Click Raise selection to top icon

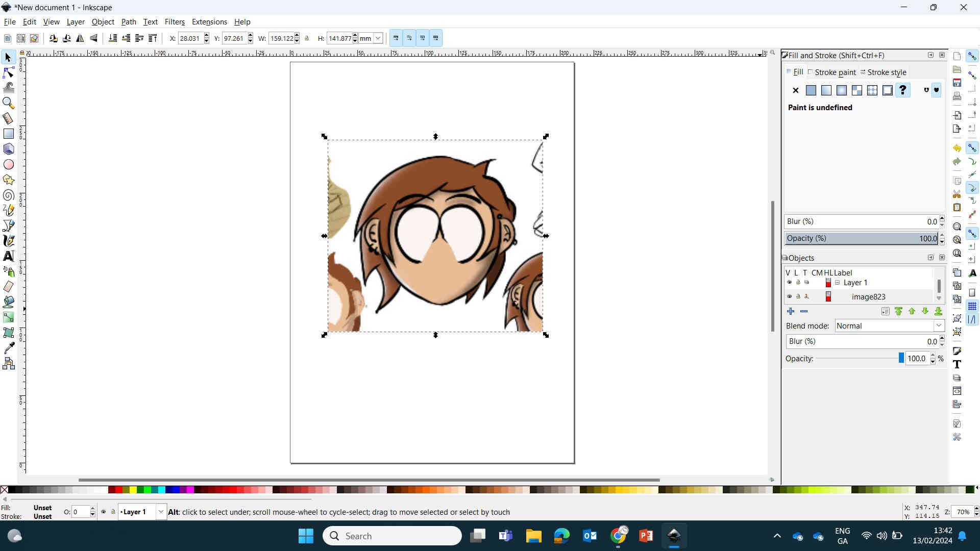click(153, 38)
